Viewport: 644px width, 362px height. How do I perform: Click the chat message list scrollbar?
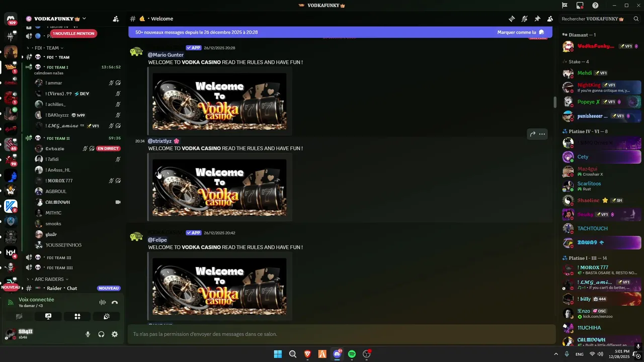(x=555, y=102)
